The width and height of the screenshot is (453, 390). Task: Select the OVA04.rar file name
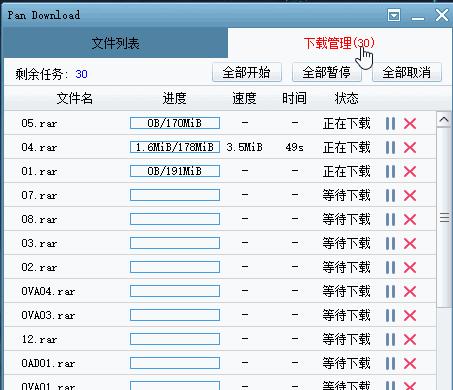point(48,292)
